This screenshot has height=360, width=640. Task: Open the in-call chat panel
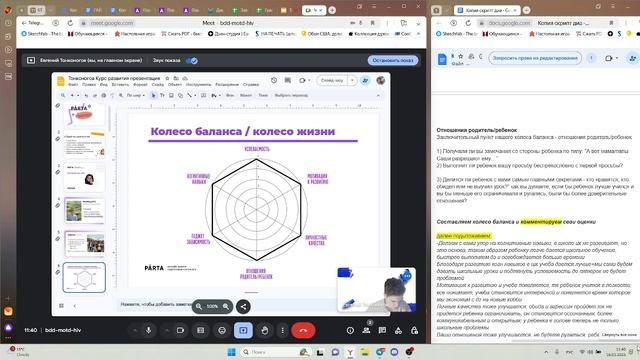pos(382,330)
